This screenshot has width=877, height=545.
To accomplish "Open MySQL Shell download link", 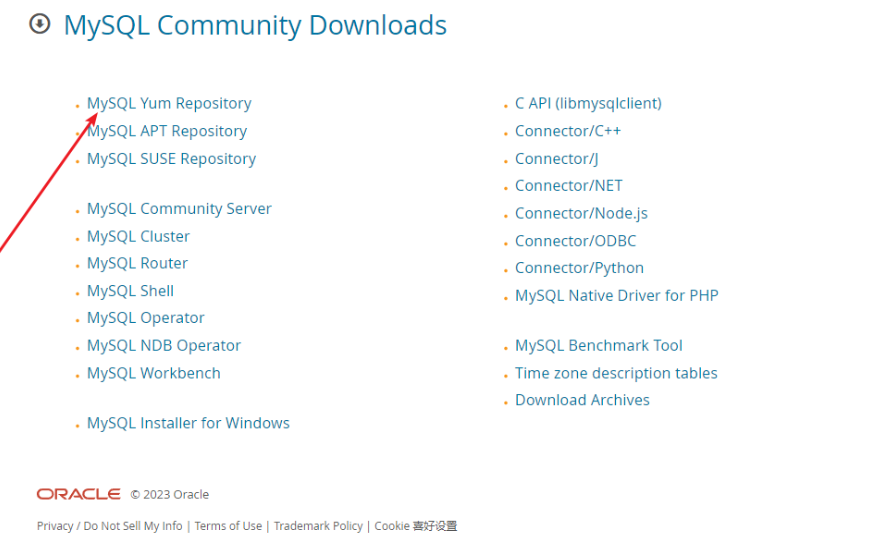I will (130, 291).
